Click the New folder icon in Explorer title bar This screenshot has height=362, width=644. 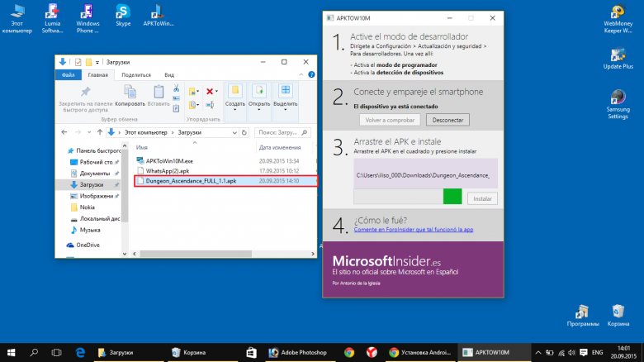point(88,62)
